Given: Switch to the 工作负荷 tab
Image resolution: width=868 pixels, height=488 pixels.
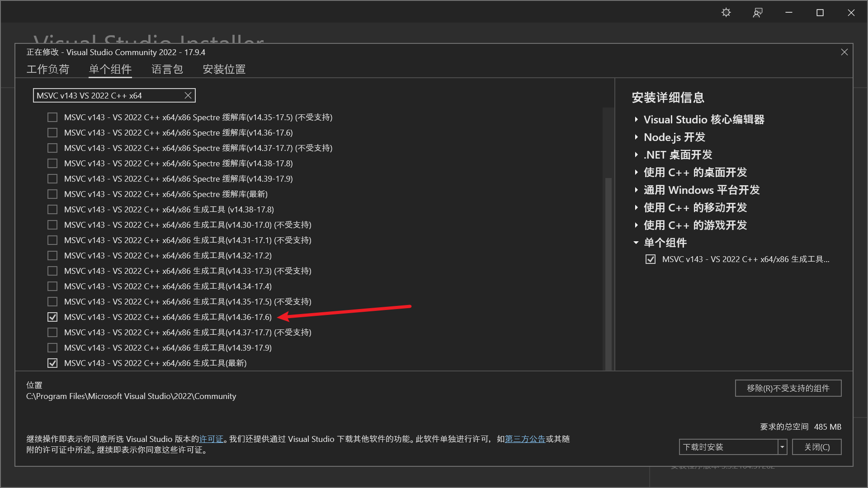Looking at the screenshot, I should (47, 69).
